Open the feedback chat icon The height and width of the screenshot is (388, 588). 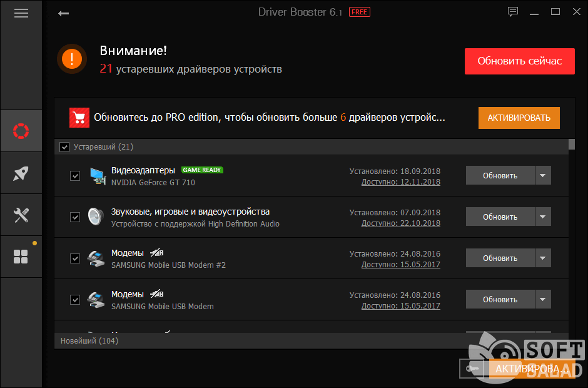coord(513,12)
